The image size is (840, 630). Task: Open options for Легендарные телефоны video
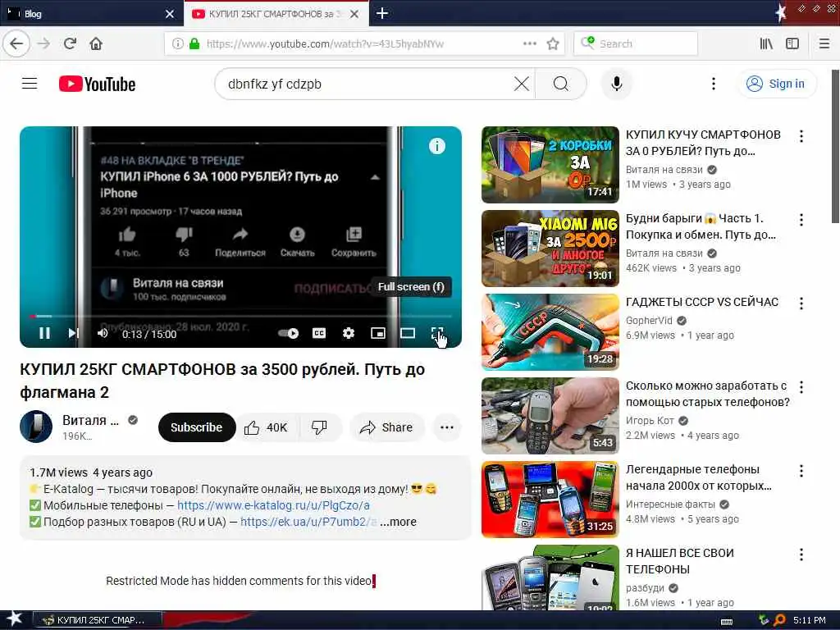click(x=801, y=470)
